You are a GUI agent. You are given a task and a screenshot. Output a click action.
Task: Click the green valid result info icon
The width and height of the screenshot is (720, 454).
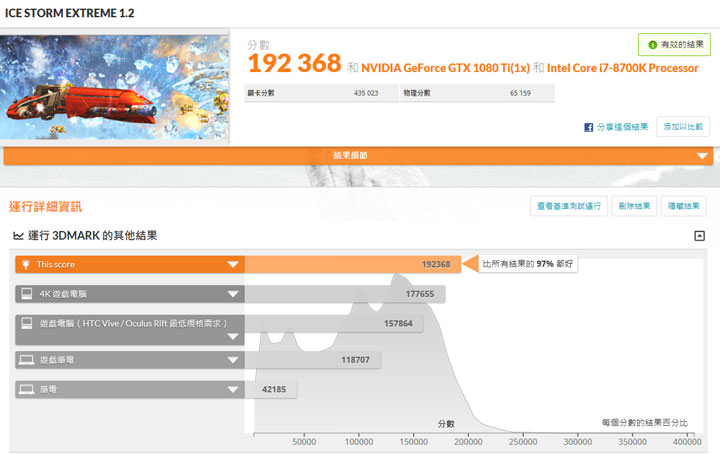pos(651,45)
